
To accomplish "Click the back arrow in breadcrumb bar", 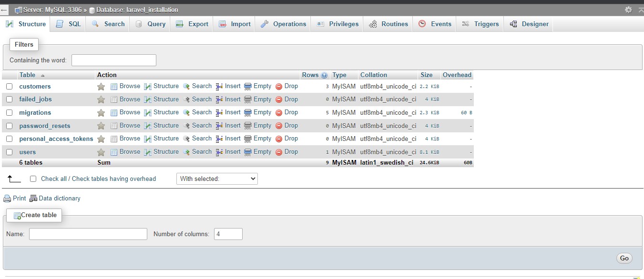I will click(4, 10).
